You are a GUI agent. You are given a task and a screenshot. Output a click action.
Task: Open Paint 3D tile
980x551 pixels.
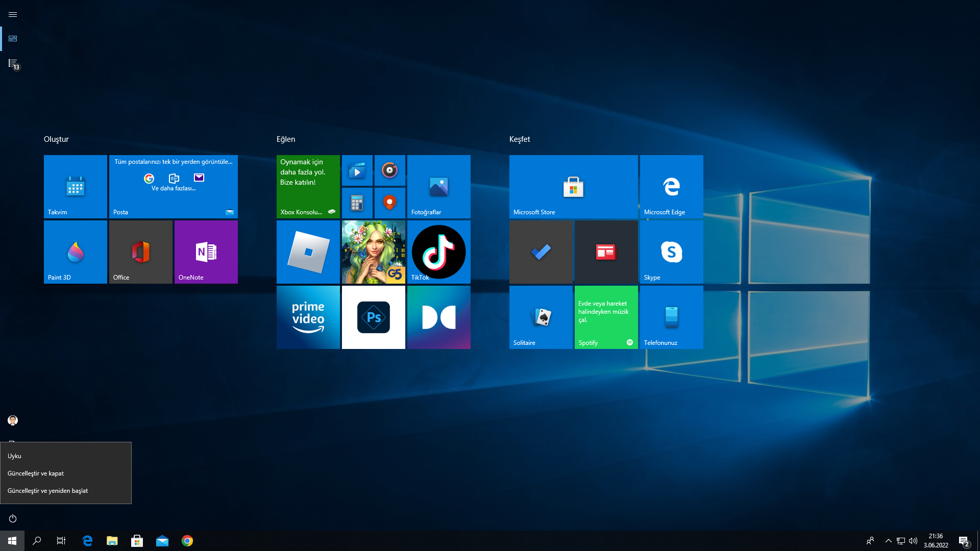pos(75,252)
